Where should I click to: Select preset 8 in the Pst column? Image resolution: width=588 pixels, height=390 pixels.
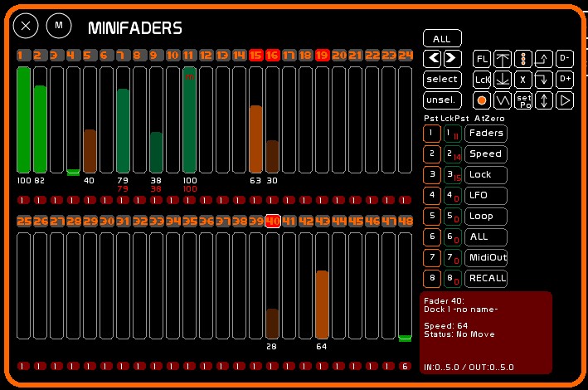[x=432, y=279]
